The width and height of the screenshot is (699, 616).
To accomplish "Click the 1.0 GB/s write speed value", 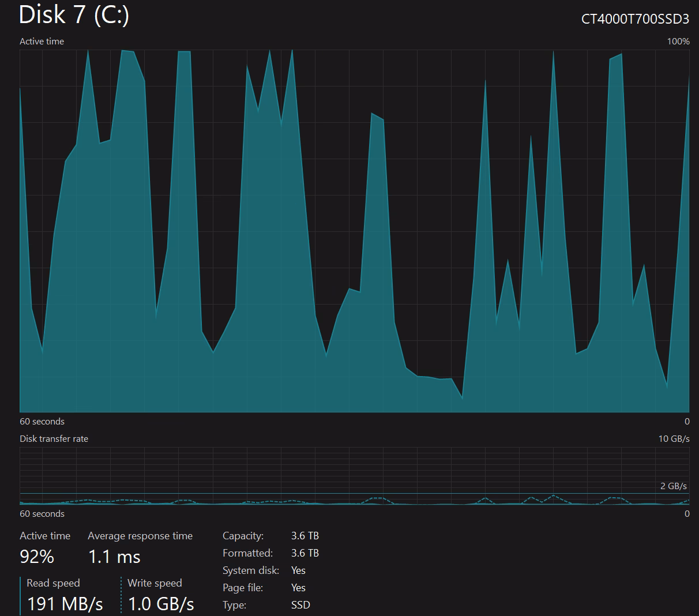I will point(161,604).
